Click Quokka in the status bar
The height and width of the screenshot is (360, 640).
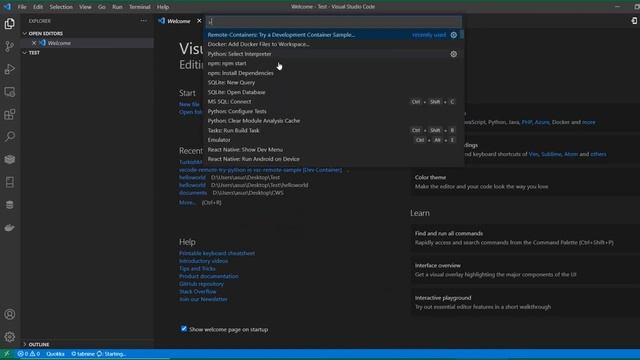pyautogui.click(x=56, y=354)
